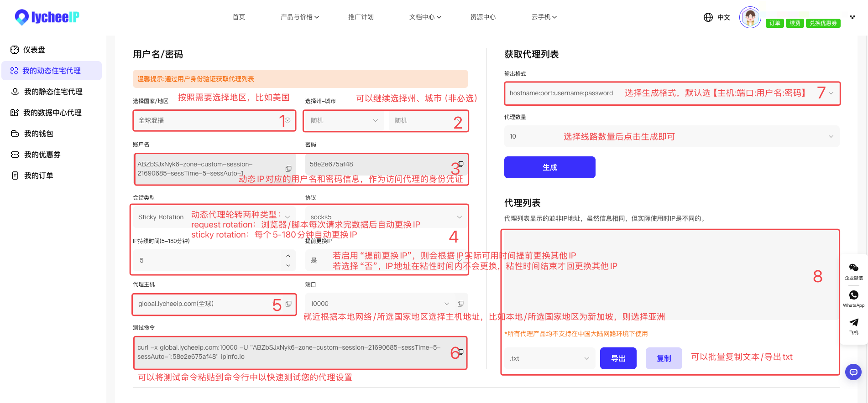Click the test command curl text box
The width and height of the screenshot is (868, 403).
300,352
